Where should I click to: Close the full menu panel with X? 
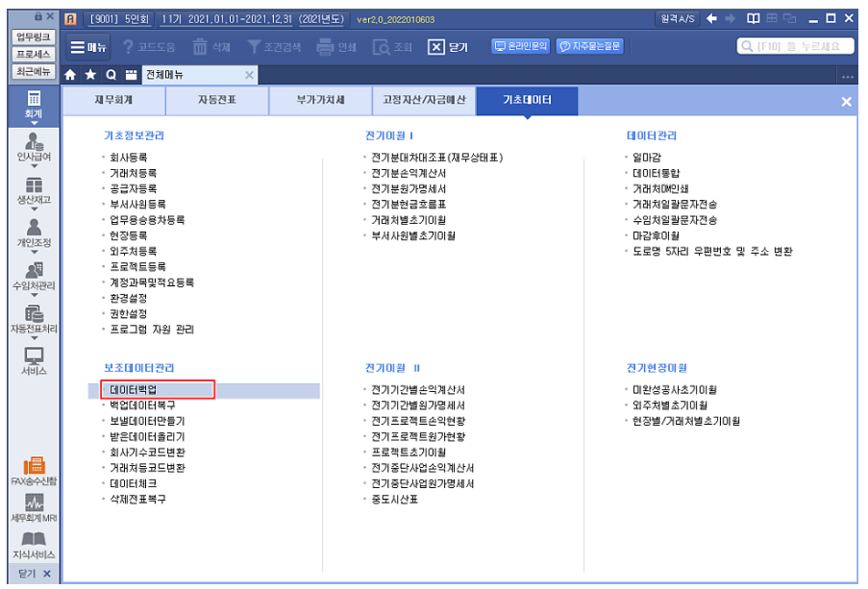coord(847,102)
